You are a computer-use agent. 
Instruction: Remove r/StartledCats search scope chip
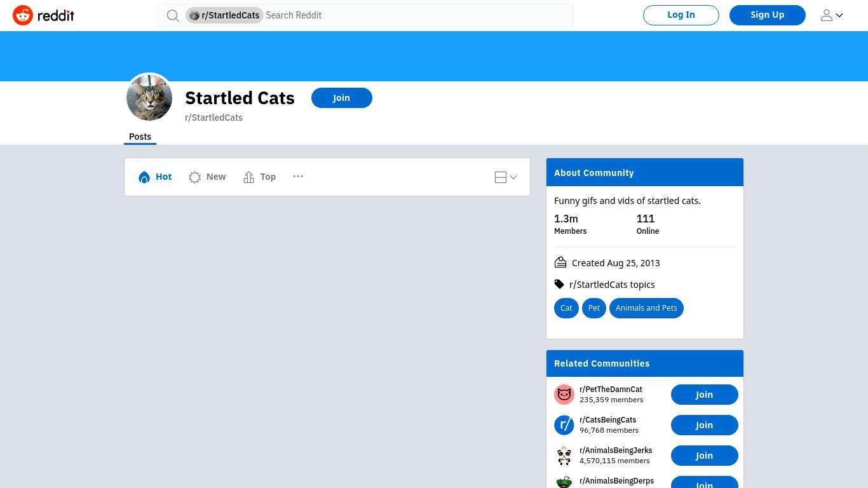(x=224, y=15)
